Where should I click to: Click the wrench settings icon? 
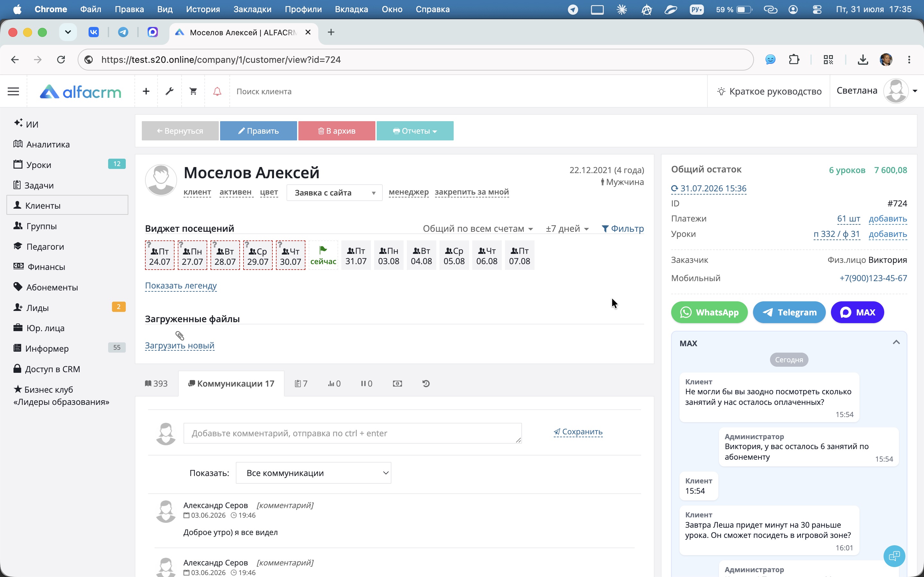[x=169, y=91]
